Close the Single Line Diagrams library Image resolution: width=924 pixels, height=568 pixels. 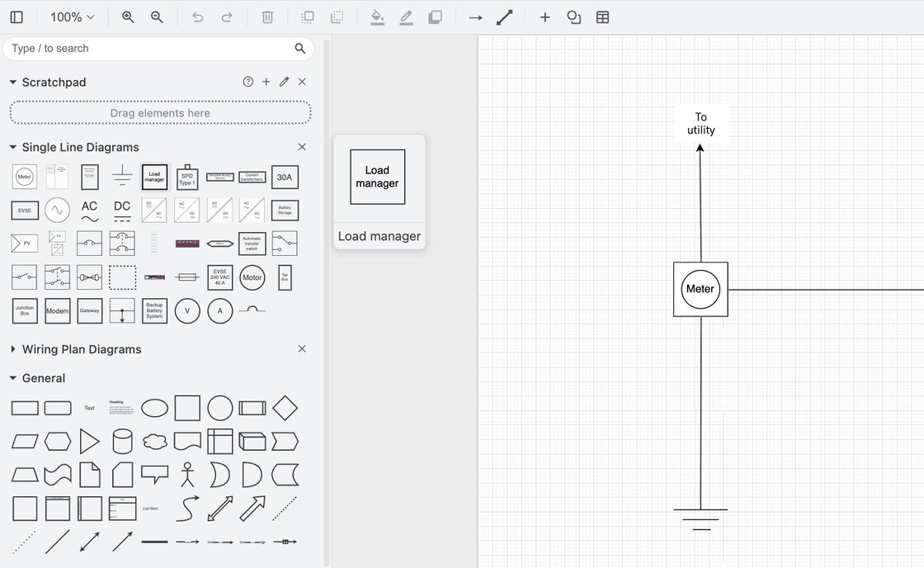(302, 147)
